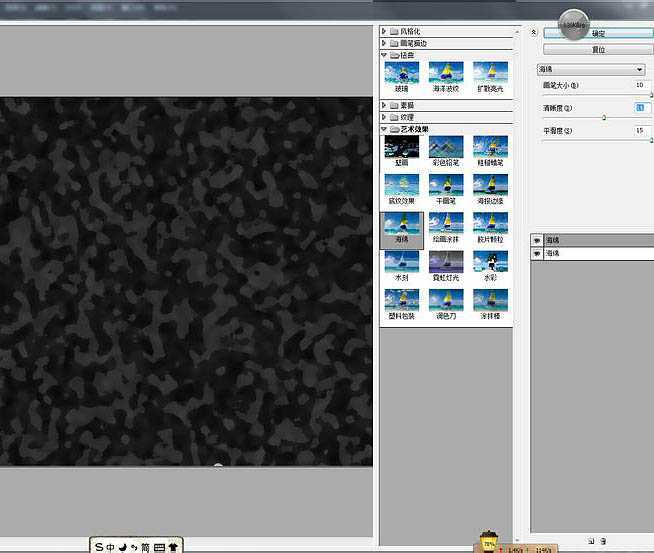This screenshot has width=654, height=553.
Task: Select the 海洋波纹 (Ocean Ripple) filter thumbnail
Action: 446,73
